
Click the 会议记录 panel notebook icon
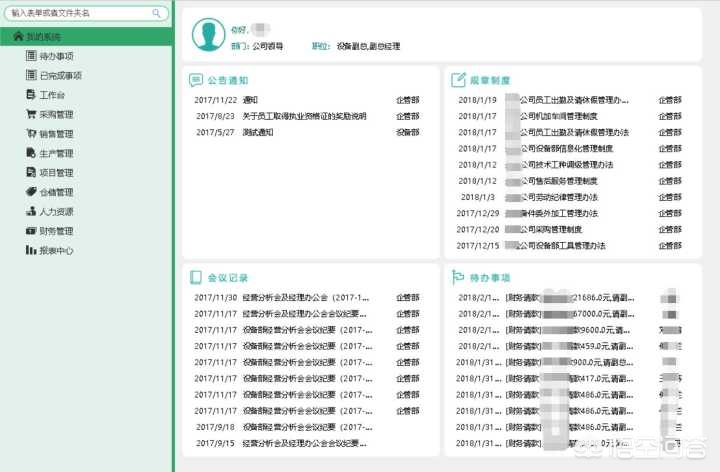point(196,277)
